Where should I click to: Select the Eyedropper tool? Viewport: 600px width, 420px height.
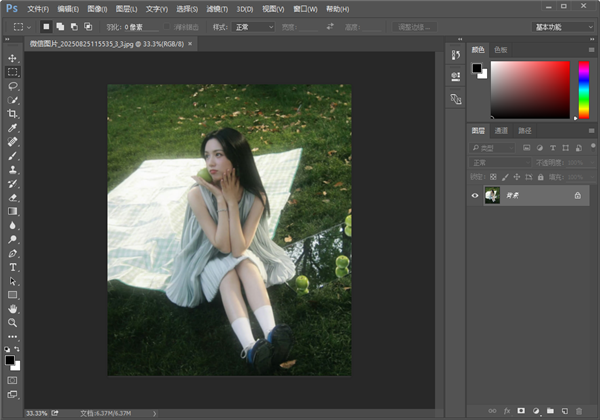pos(13,128)
